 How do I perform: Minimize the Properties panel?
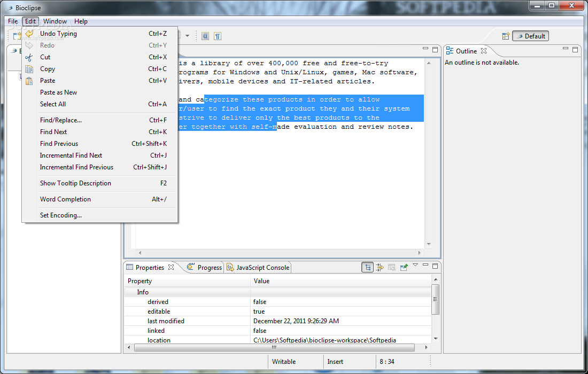tap(425, 265)
